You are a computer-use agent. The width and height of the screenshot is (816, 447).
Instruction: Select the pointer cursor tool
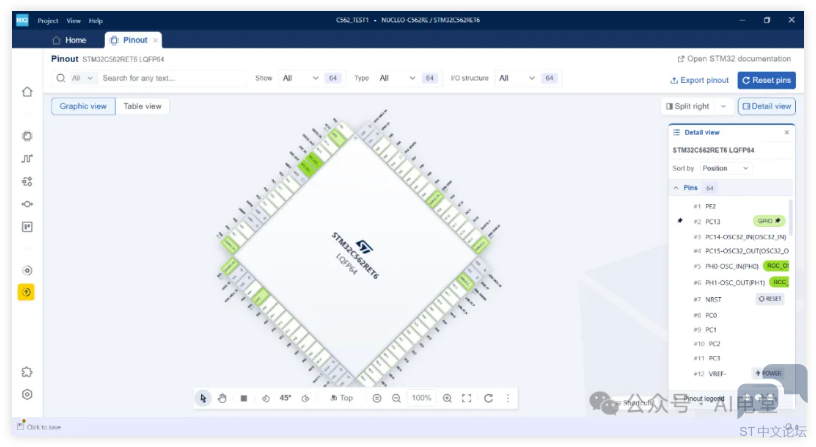(x=203, y=398)
